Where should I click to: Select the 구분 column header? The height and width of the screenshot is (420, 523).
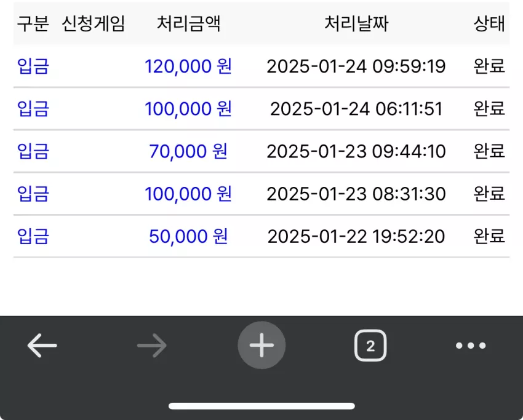click(x=33, y=23)
